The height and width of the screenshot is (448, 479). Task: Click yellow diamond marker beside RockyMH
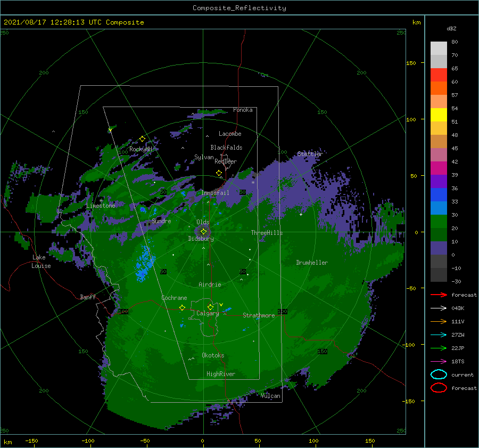[142, 139]
